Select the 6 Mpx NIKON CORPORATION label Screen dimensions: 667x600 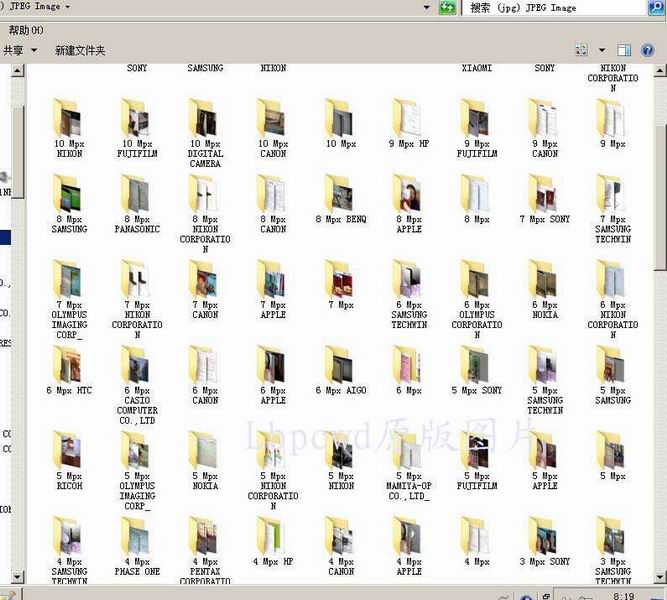coord(613,320)
